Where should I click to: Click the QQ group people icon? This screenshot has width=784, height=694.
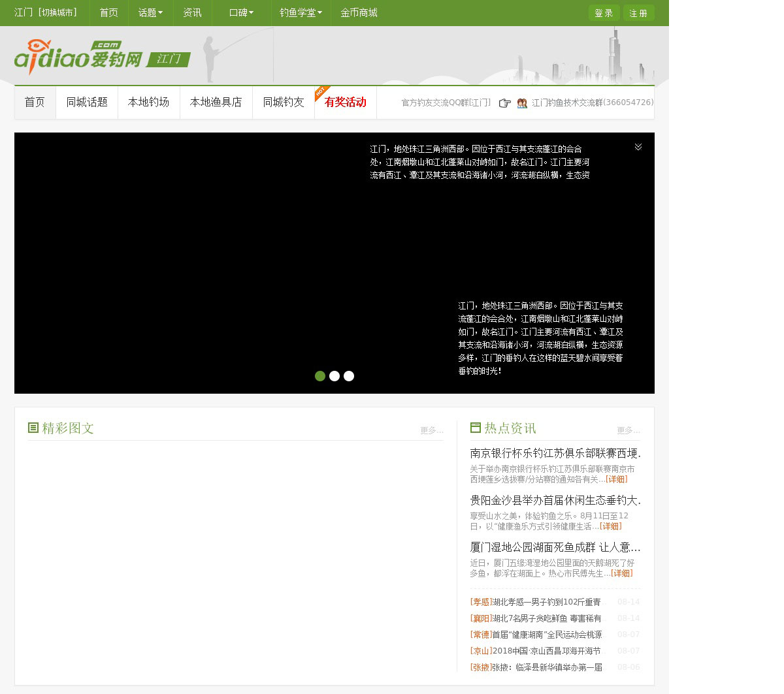point(522,103)
